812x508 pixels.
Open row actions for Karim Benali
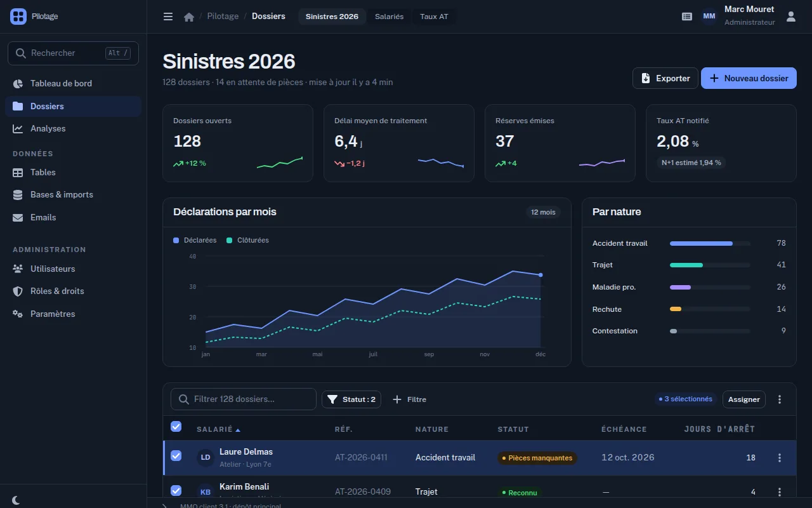click(780, 492)
